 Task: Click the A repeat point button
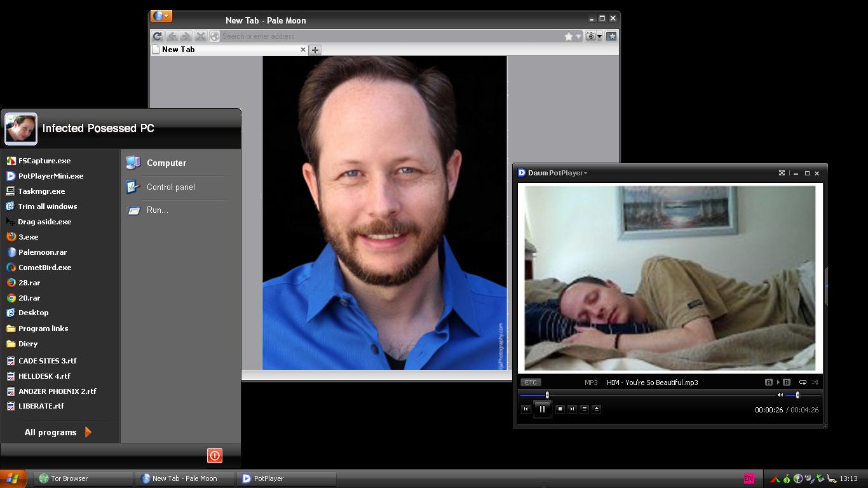pos(769,383)
